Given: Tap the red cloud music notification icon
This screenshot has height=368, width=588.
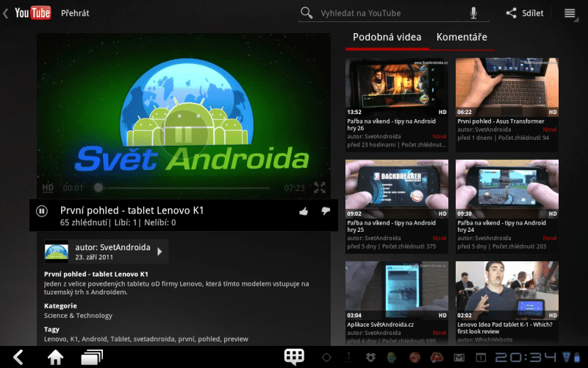Looking at the screenshot, I should (437, 358).
